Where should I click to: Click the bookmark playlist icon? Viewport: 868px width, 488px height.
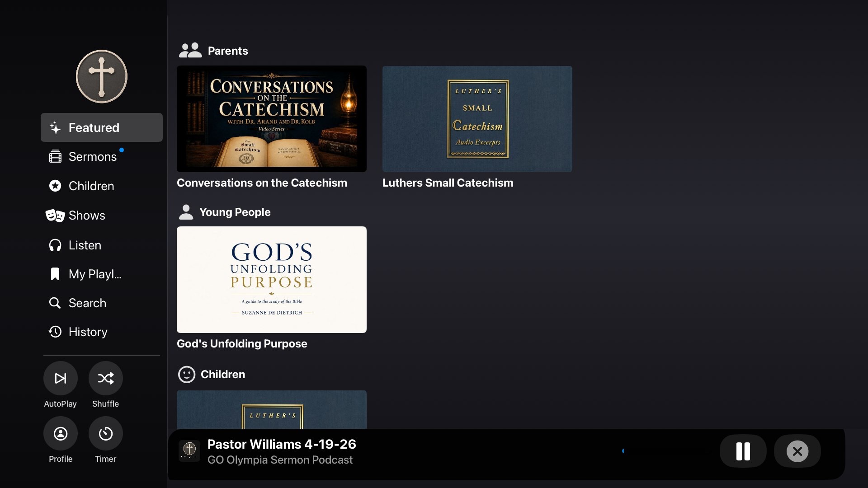[x=55, y=274]
